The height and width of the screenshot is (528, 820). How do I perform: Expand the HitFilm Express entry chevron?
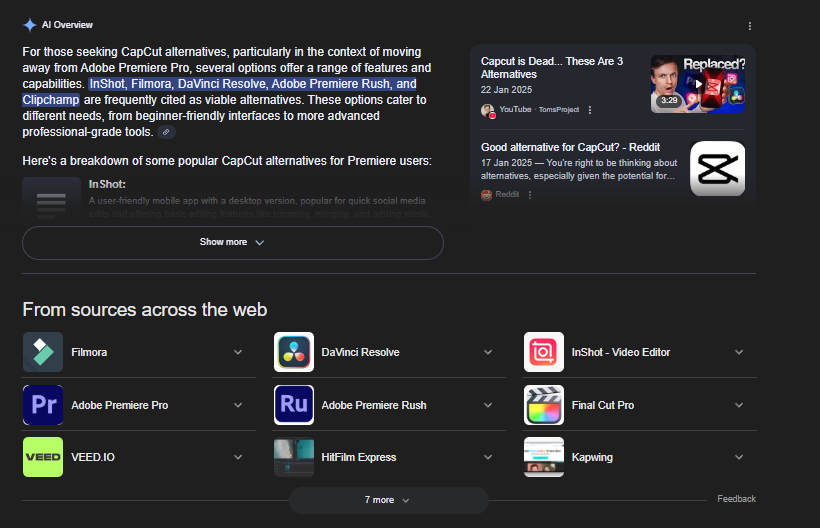[488, 457]
